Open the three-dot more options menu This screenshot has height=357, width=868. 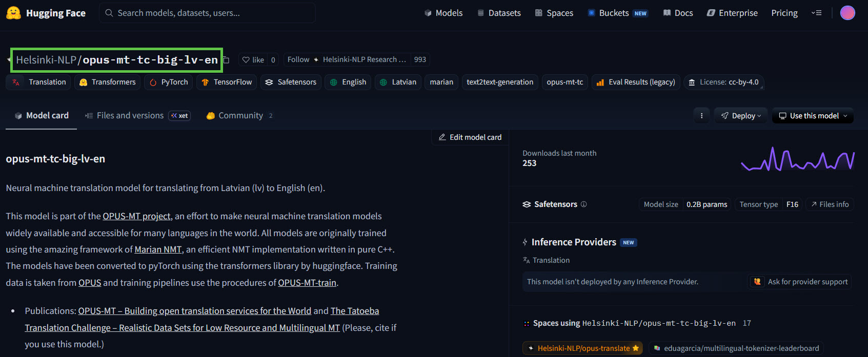[x=701, y=116]
